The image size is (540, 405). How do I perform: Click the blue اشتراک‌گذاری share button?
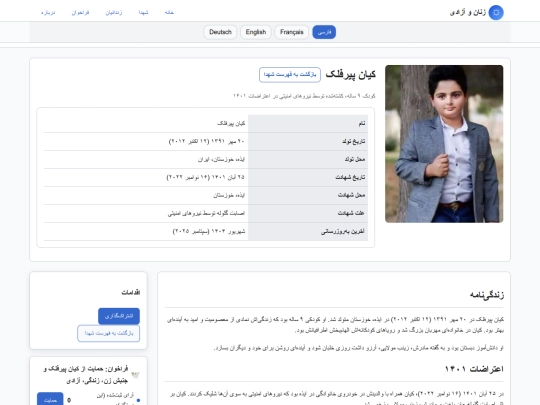(x=119, y=316)
